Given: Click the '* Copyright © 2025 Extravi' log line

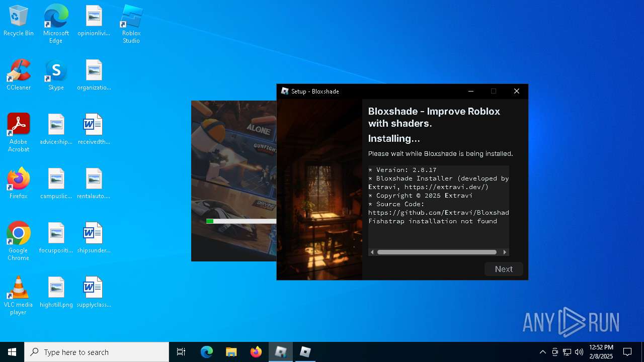Looking at the screenshot, I should [421, 196].
